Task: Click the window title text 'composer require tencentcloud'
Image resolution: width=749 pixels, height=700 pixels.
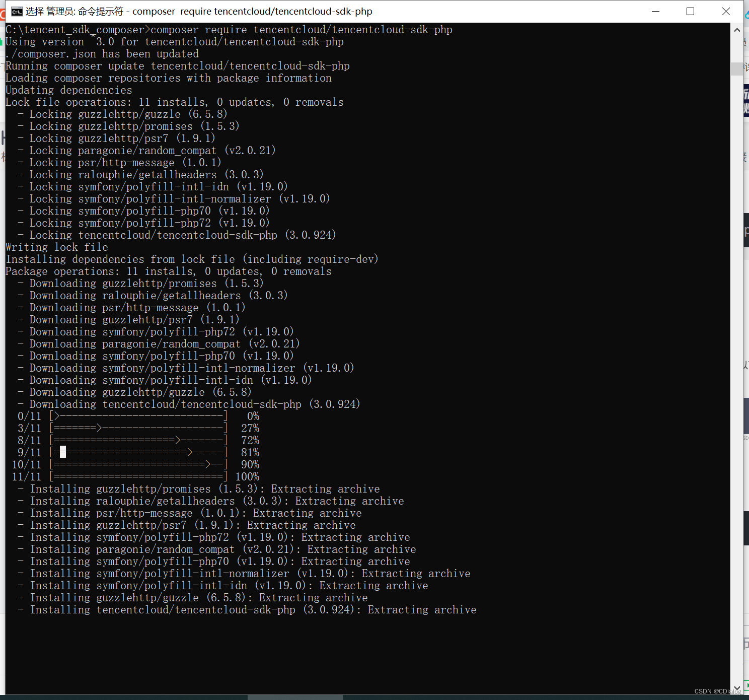Action: tap(252, 12)
